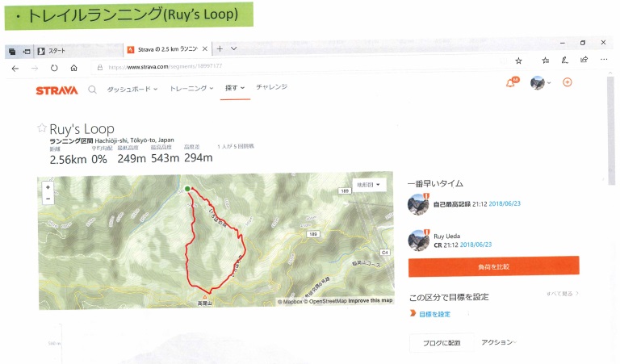Open the profile avatar menu
The height and width of the screenshot is (364, 620).
(x=539, y=83)
